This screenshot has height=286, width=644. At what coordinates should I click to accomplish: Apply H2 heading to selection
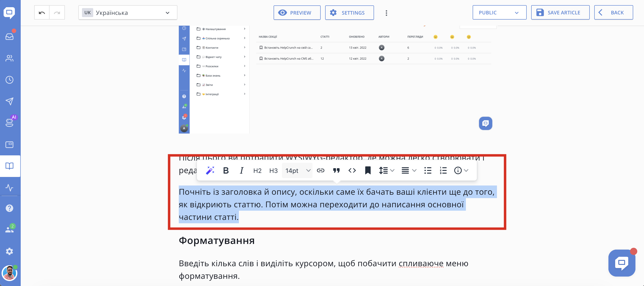point(257,171)
